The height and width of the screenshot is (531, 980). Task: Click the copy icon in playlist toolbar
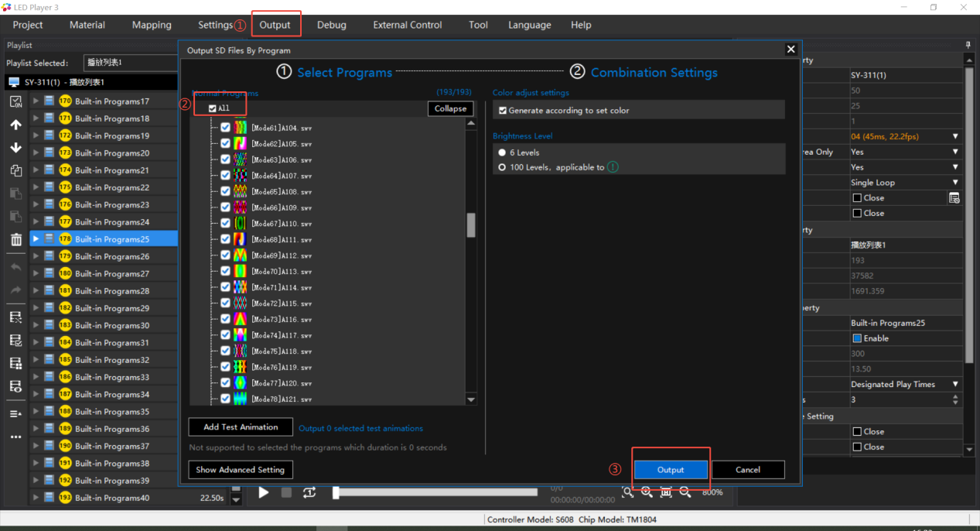15,170
